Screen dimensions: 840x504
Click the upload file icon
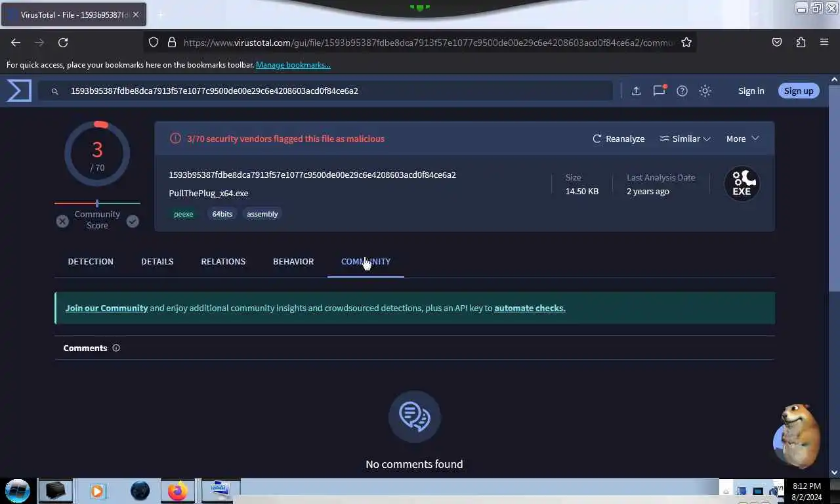point(636,91)
